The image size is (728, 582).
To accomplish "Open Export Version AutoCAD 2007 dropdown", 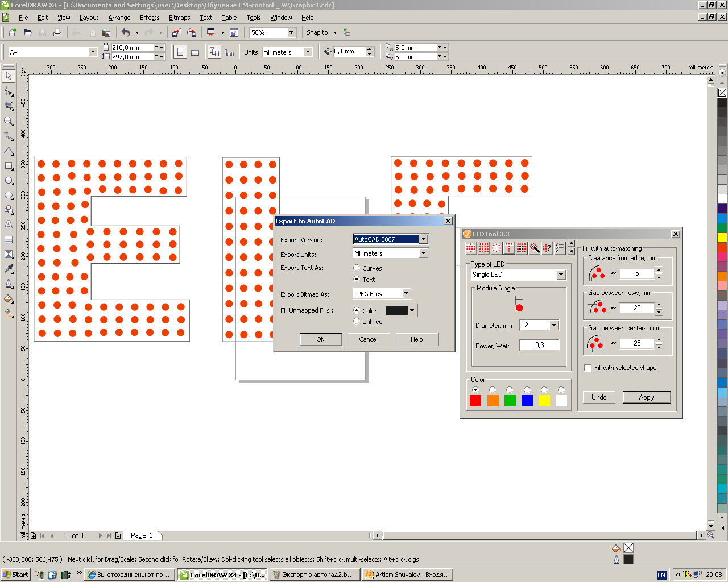I will [424, 239].
